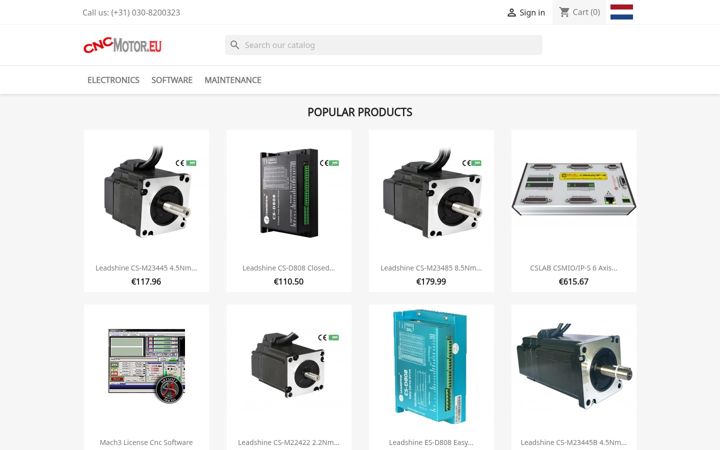
Task: Select the Netherlands flag language icon
Action: (x=622, y=12)
